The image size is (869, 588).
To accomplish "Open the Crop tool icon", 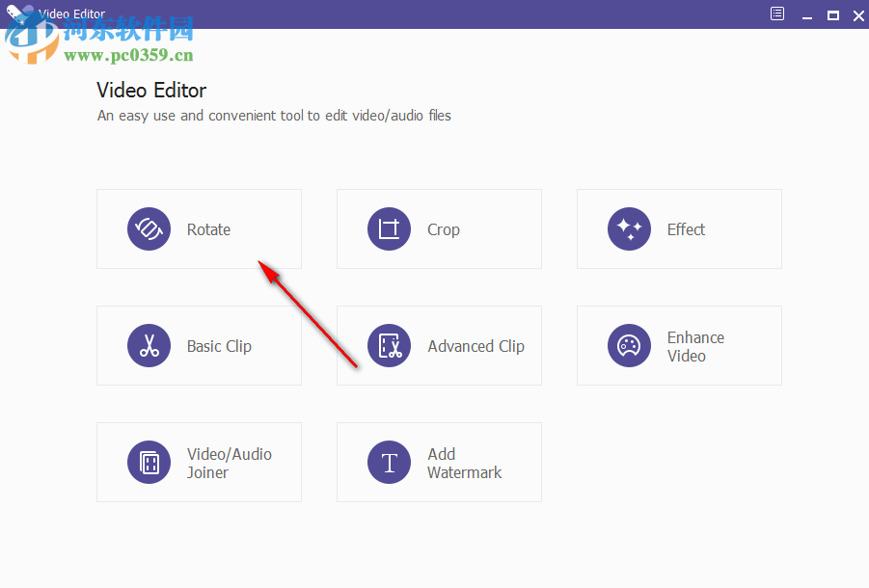I will pos(389,229).
